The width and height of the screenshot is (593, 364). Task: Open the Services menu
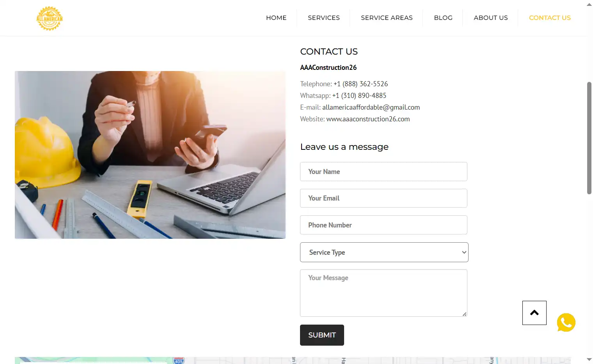[x=324, y=18]
